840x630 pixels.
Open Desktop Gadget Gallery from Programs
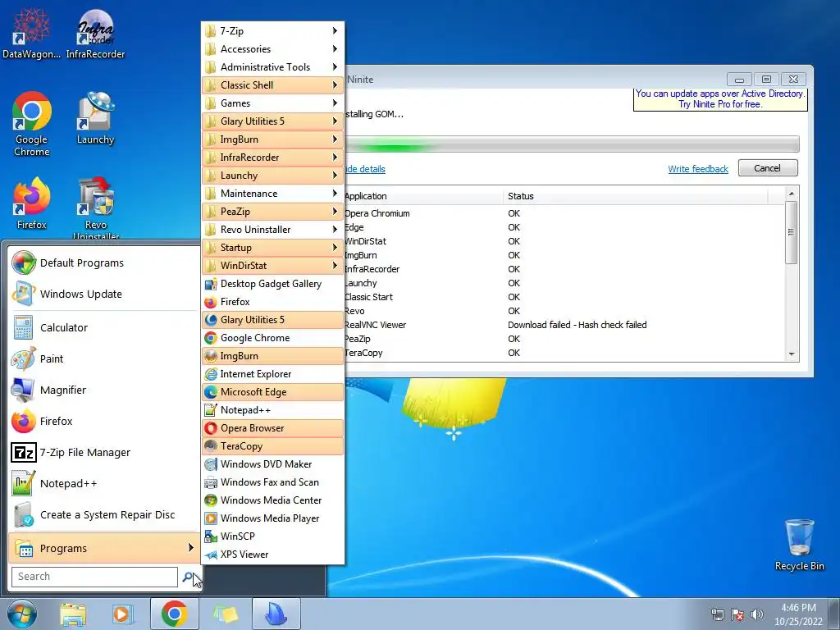[x=272, y=284]
